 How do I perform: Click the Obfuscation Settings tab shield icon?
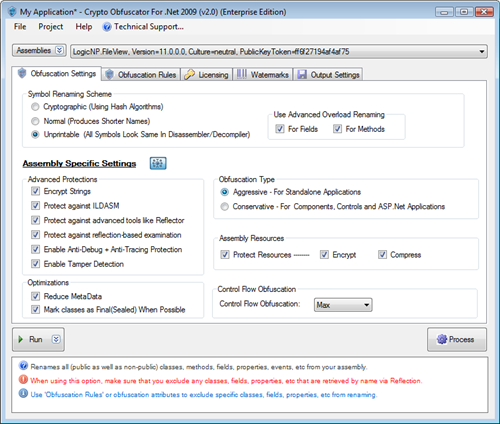coord(22,73)
